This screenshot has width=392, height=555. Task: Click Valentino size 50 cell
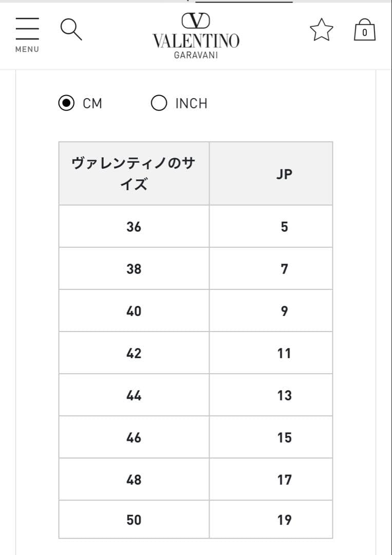tap(134, 520)
